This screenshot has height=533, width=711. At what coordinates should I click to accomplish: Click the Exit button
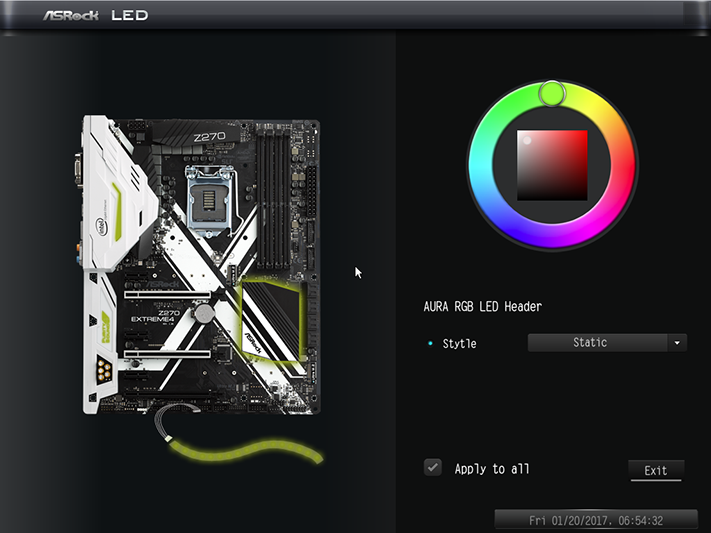pyautogui.click(x=656, y=471)
